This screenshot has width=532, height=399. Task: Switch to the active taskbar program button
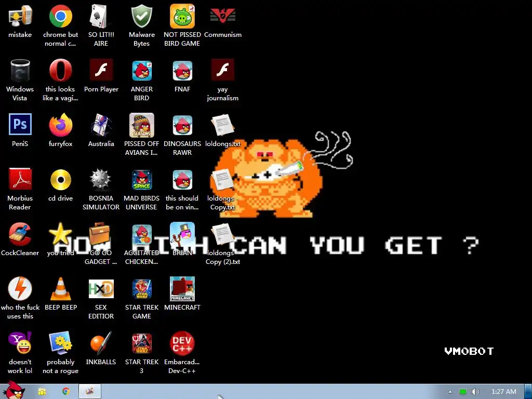(x=90, y=392)
